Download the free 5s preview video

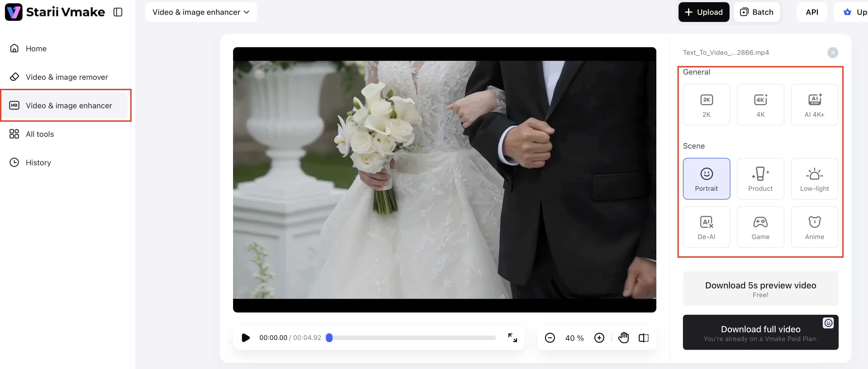761,289
